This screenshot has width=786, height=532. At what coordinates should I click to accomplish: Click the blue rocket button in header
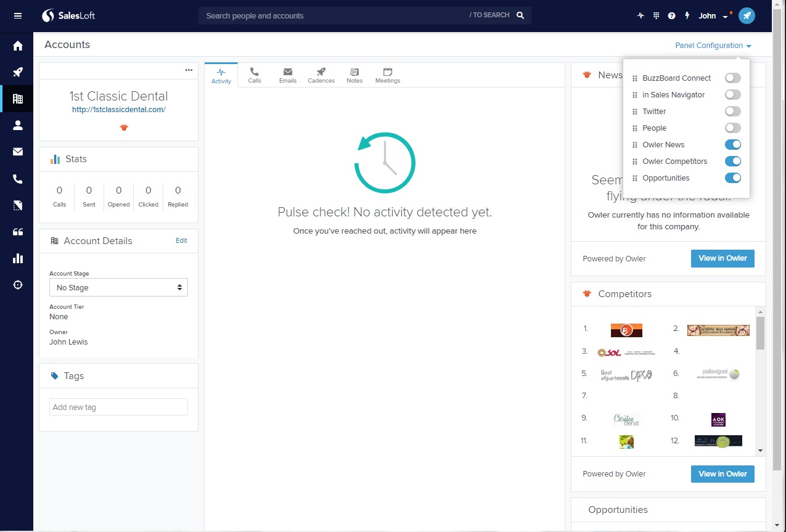tap(747, 16)
